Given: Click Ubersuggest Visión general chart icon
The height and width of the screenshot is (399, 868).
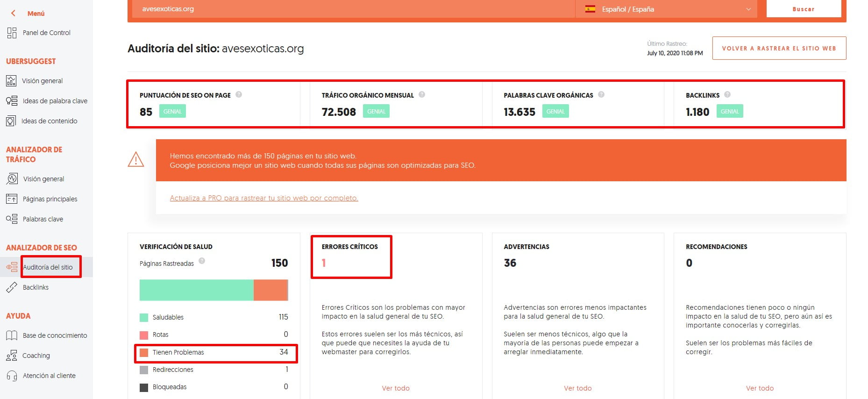Looking at the screenshot, I should tap(11, 81).
